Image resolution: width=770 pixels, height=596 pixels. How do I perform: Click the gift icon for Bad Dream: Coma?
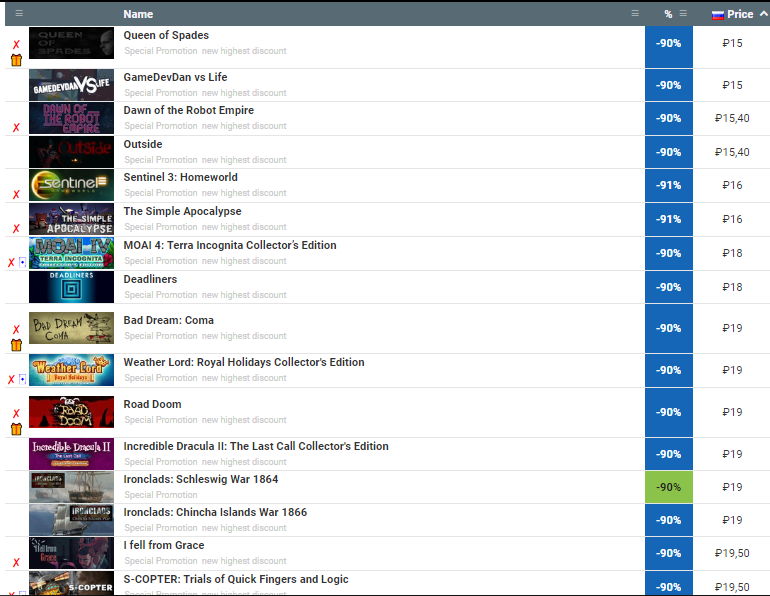click(16, 345)
